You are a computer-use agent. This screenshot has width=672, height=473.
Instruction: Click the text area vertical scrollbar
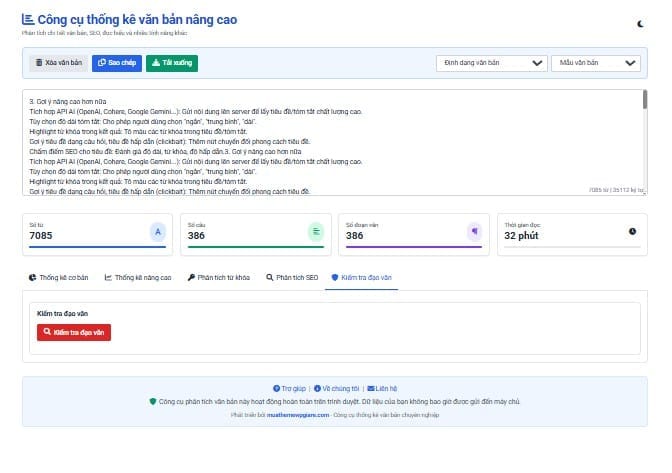[645, 100]
